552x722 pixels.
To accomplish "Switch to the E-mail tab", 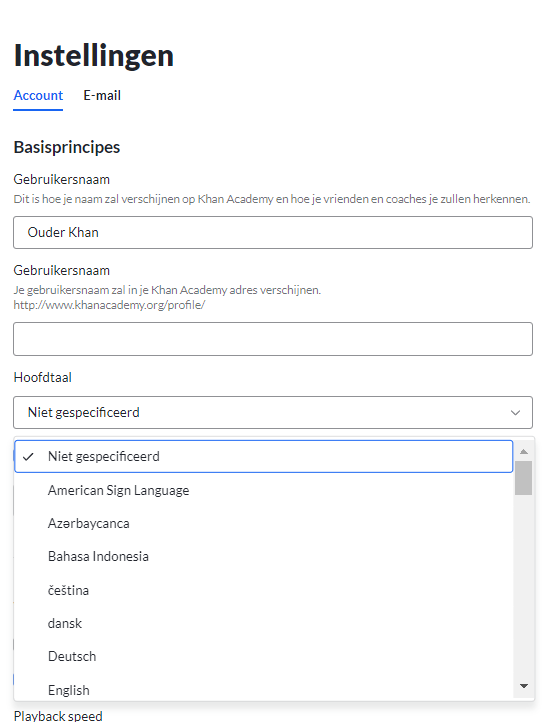I will [x=102, y=95].
